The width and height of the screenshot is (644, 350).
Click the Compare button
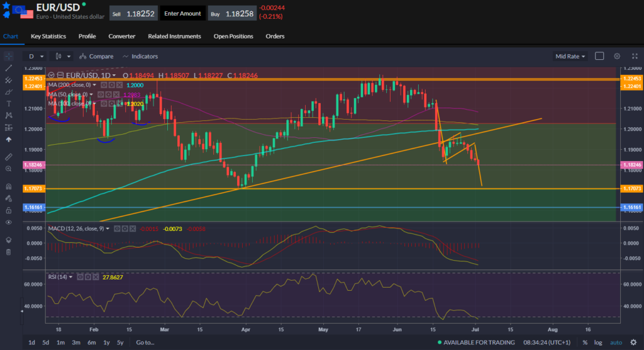(96, 57)
